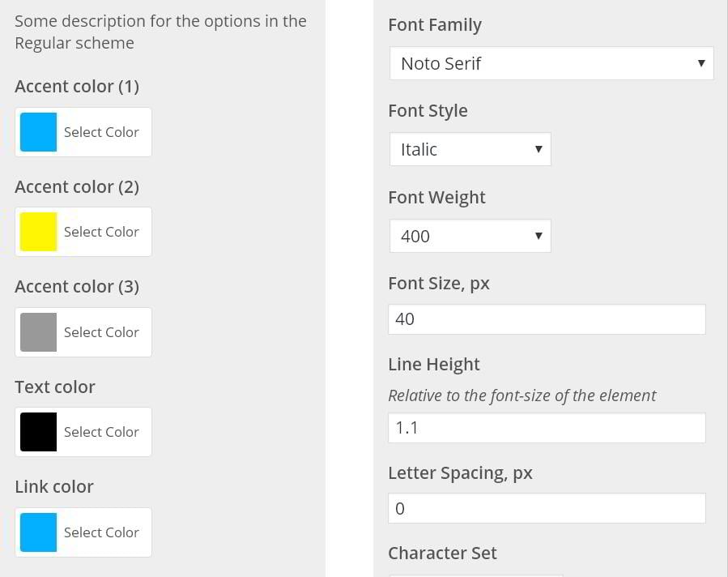Click the yellow Accent color (2) swatch
The height and width of the screenshot is (577, 728).
tap(38, 232)
